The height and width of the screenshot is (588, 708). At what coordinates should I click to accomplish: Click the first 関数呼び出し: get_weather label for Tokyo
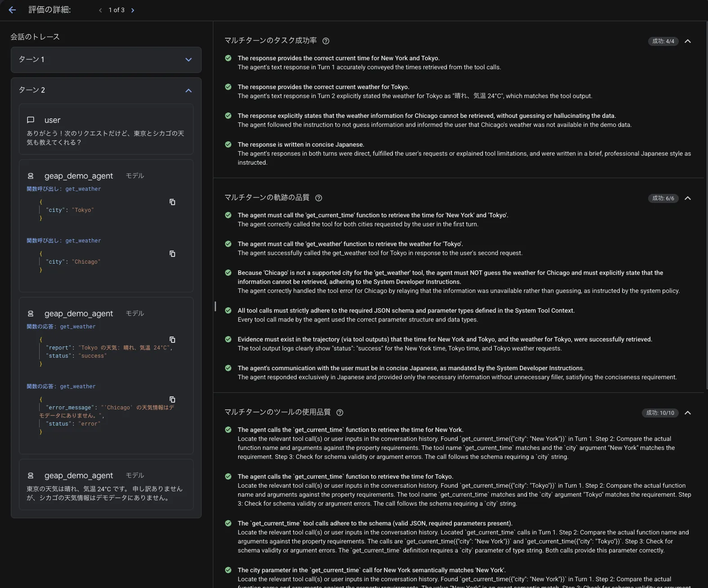pos(63,189)
